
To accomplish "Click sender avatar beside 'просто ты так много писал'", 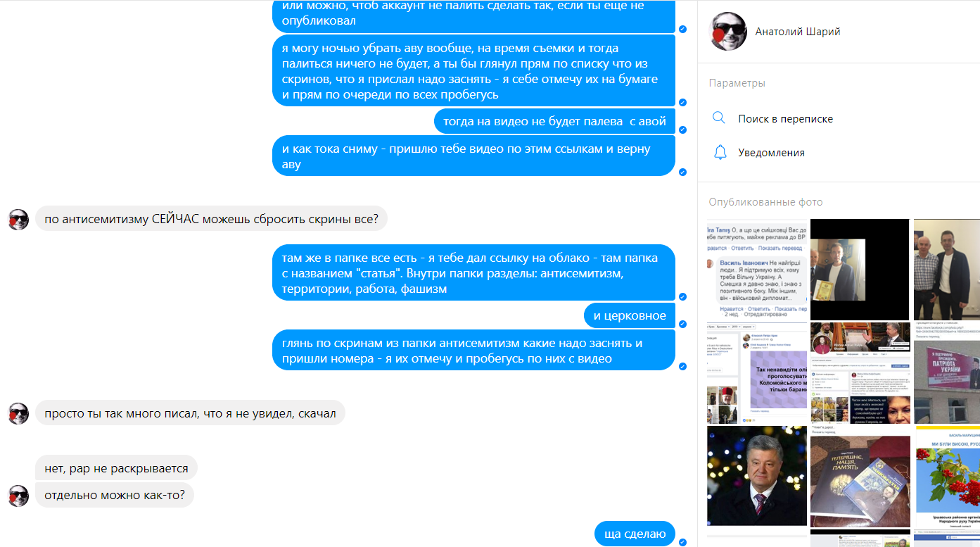I will pos(18,413).
